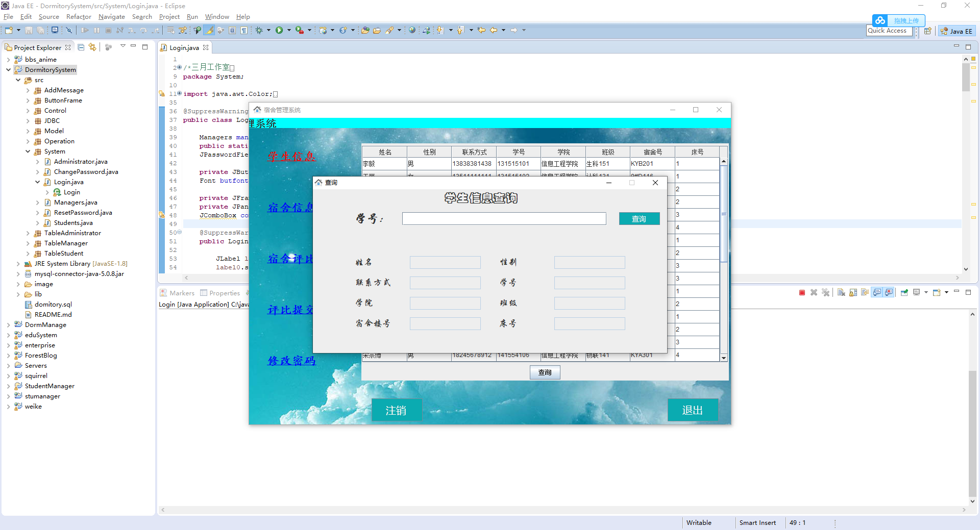Image resolution: width=980 pixels, height=530 pixels.
Task: Open the Navigate menu
Action: tap(111, 17)
